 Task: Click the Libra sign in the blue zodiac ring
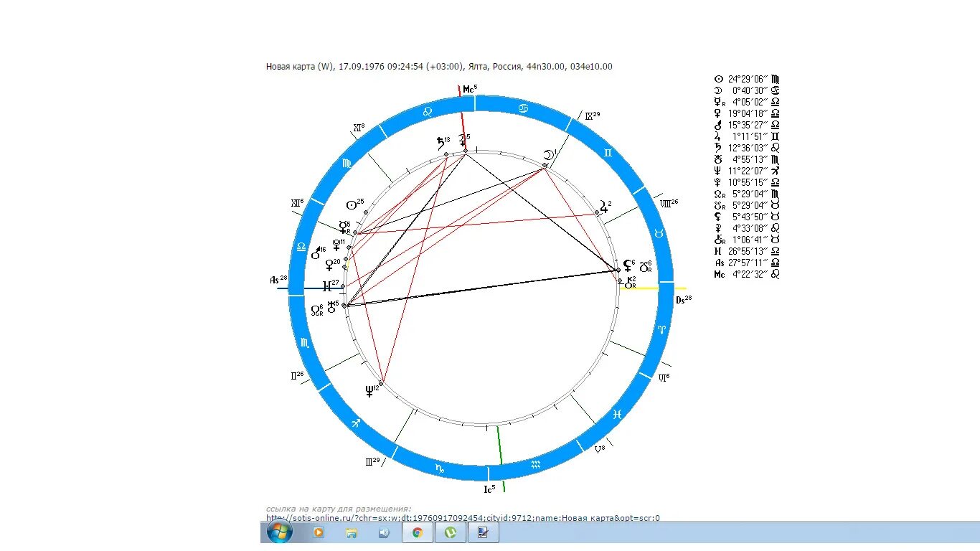click(x=301, y=247)
